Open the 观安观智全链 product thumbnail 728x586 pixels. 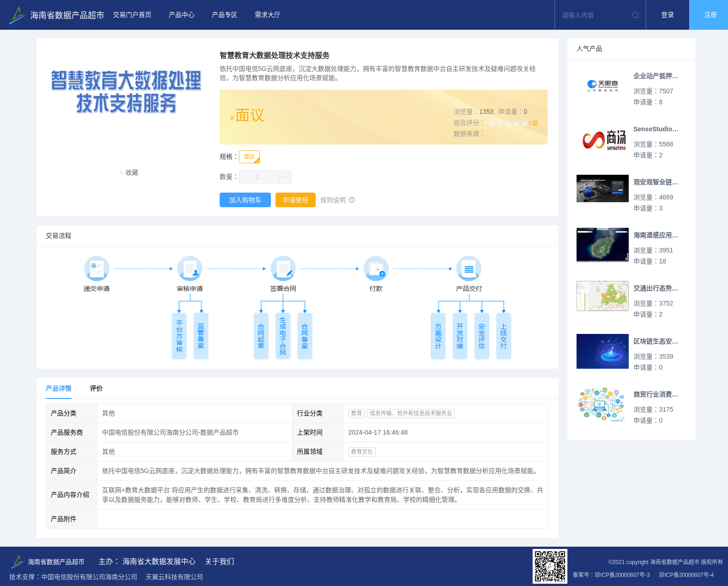603,188
